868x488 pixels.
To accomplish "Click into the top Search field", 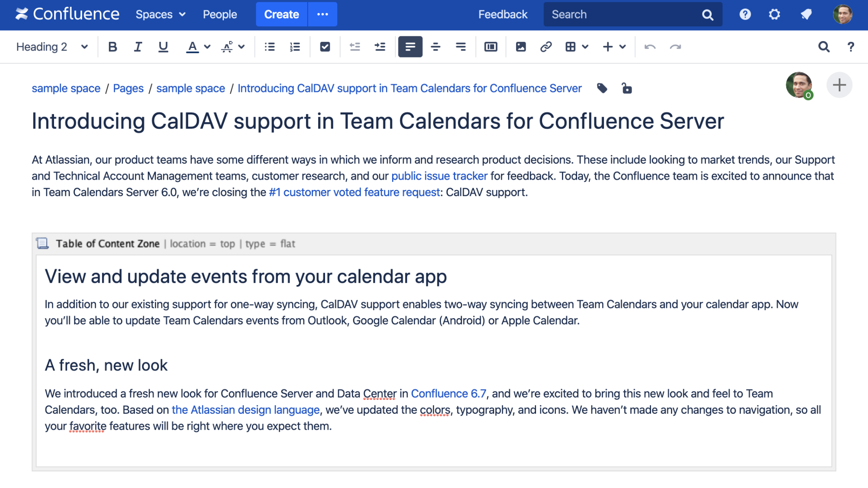I will 622,14.
